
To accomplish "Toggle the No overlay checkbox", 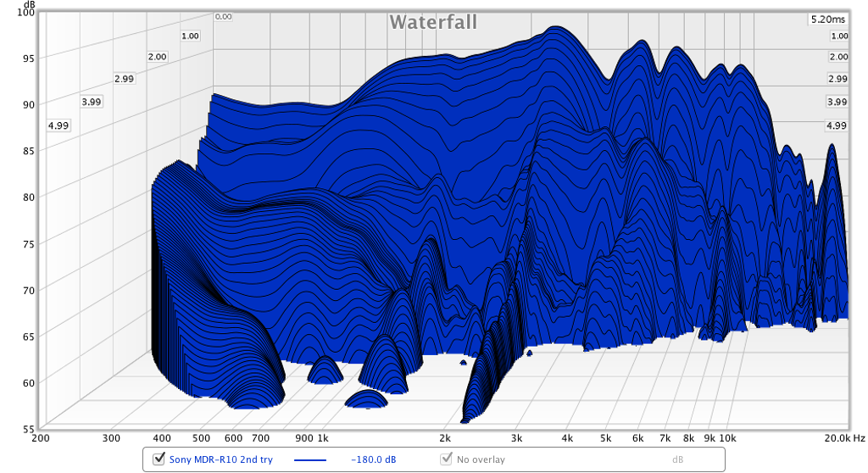I will click(446, 459).
